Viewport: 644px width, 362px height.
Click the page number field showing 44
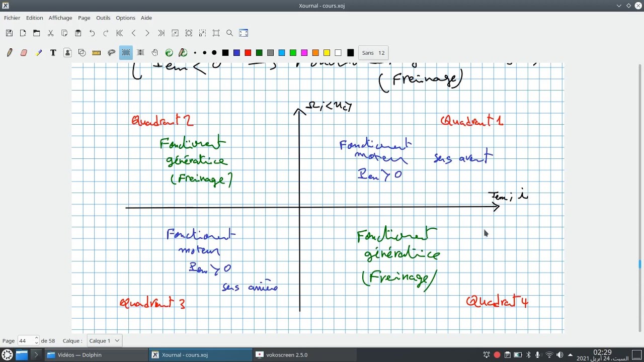25,341
